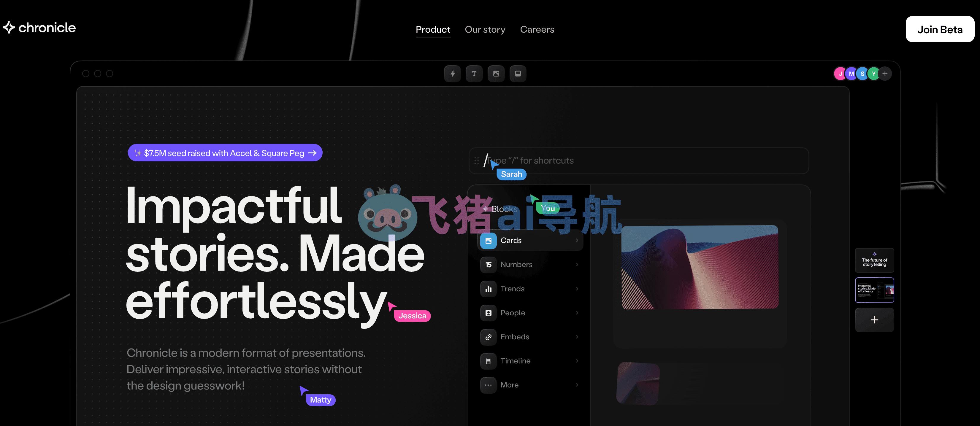Select the Numbers block icon

click(x=488, y=264)
